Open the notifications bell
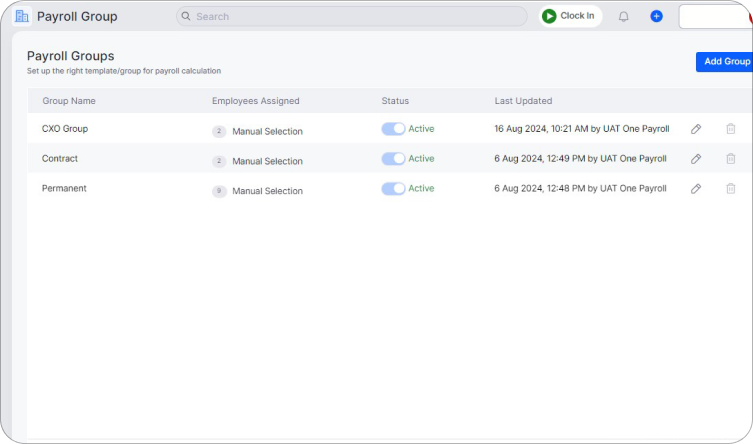Viewport: 753px width, 444px height. tap(623, 17)
